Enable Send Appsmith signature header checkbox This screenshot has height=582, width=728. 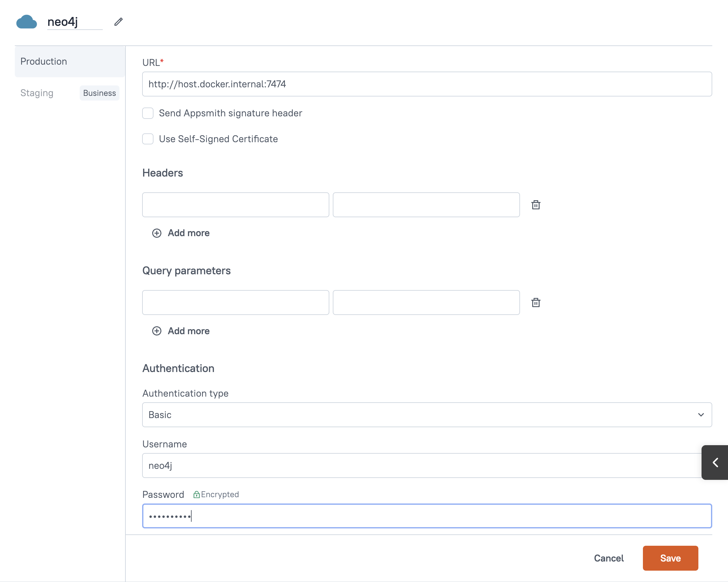(148, 113)
